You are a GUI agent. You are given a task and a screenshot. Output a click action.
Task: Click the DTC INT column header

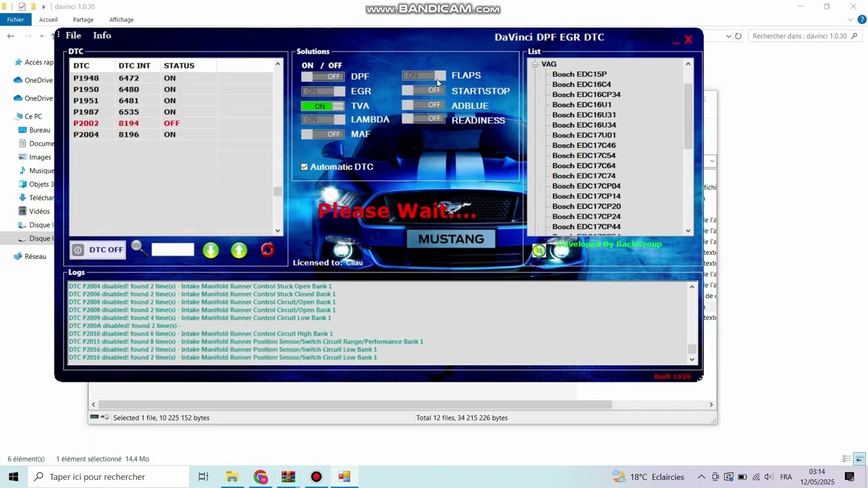pyautogui.click(x=136, y=66)
